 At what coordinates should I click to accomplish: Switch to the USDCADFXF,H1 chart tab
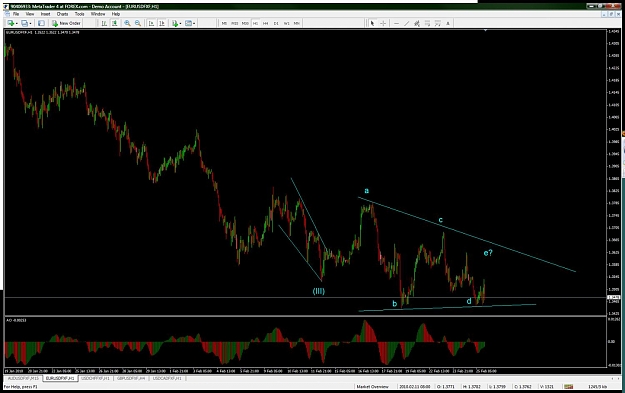(167, 378)
